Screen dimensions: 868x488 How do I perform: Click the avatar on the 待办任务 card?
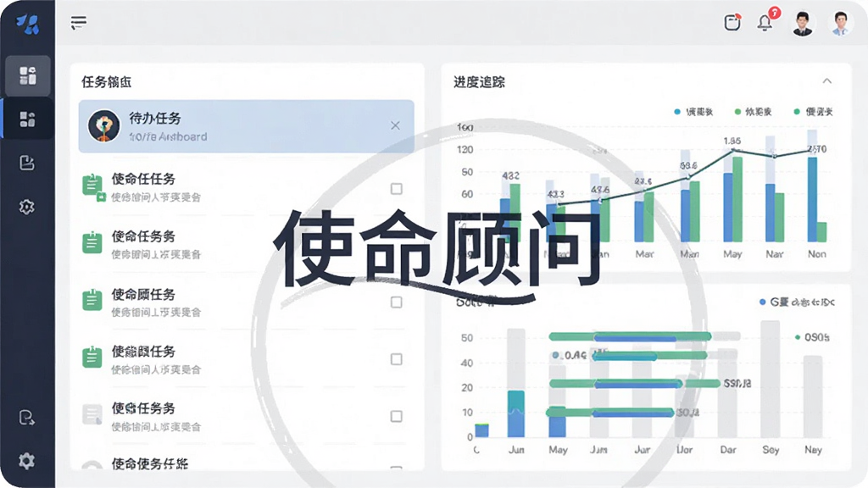coord(104,125)
